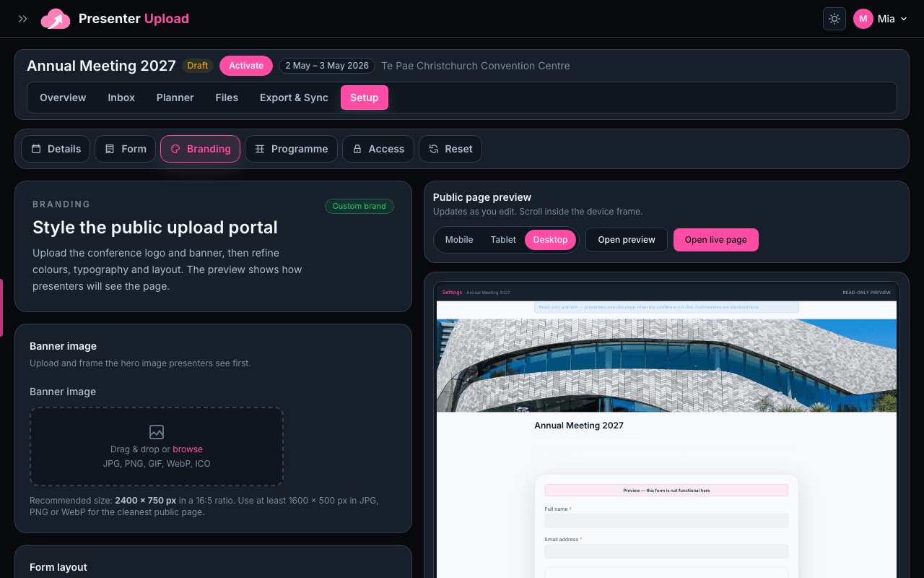Image resolution: width=924 pixels, height=578 pixels.
Task: Switch to the Planner tab
Action: (175, 98)
